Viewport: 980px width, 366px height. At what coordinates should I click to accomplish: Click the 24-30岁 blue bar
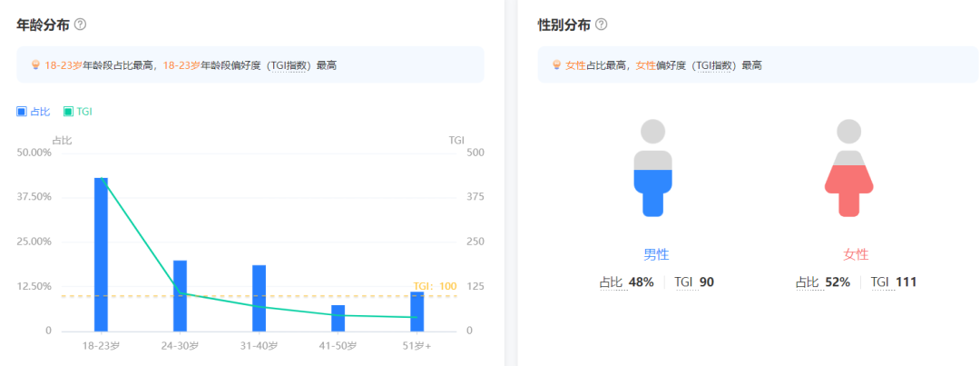pos(180,295)
